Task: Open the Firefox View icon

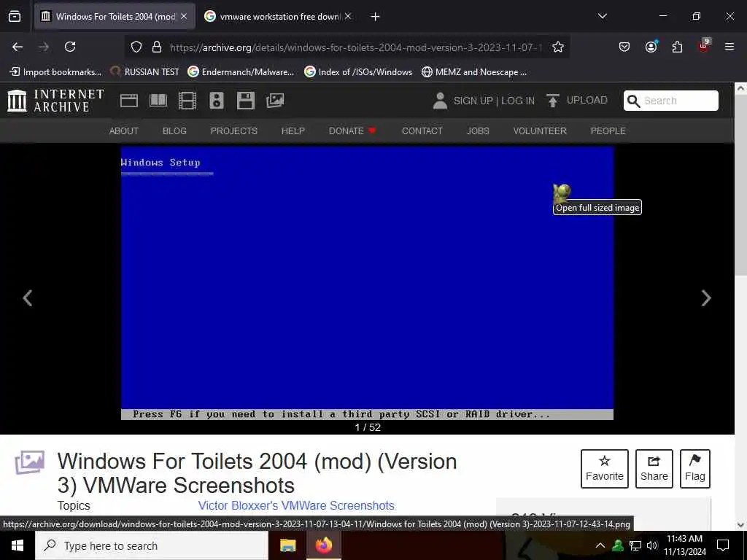Action: point(15,17)
